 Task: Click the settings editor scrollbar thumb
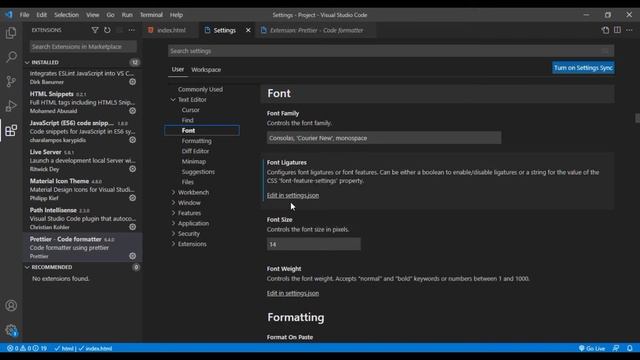[x=637, y=118]
